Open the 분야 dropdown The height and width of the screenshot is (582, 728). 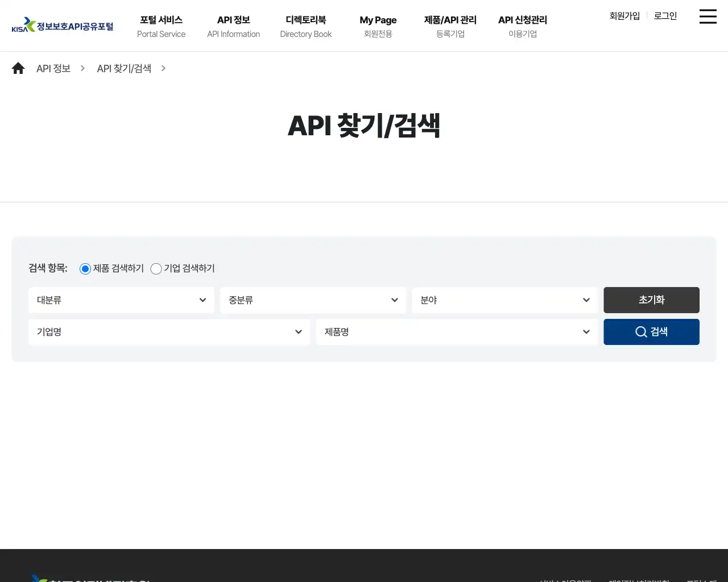pos(504,300)
